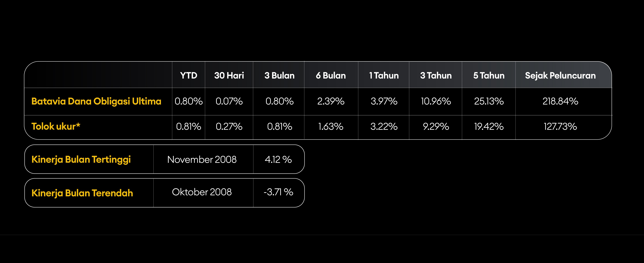Click the Kinerja Bulan Tertinggi label

(81, 160)
